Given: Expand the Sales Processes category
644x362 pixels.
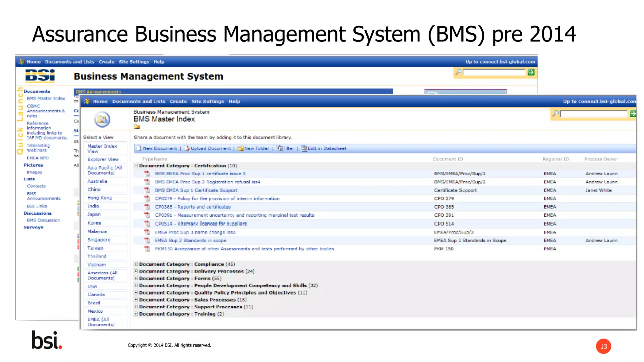Looking at the screenshot, I should 136,299.
